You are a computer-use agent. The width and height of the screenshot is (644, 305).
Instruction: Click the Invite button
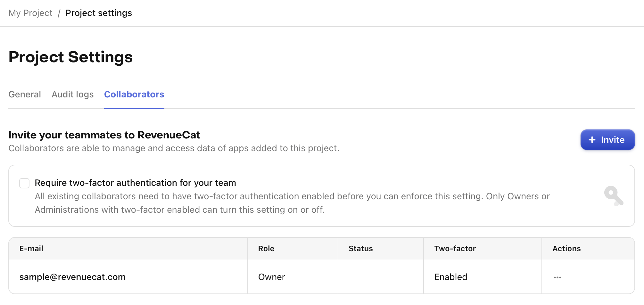pyautogui.click(x=607, y=140)
